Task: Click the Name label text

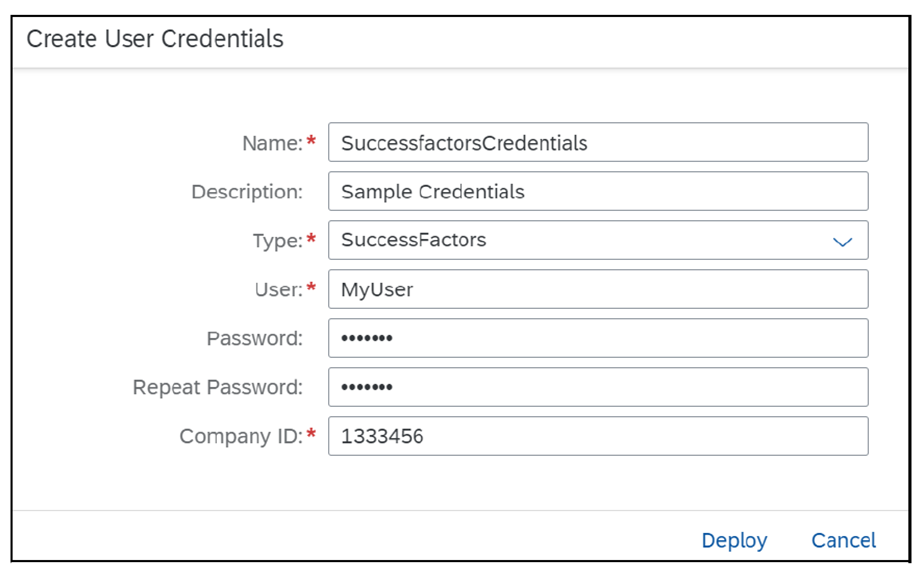Action: (x=271, y=144)
